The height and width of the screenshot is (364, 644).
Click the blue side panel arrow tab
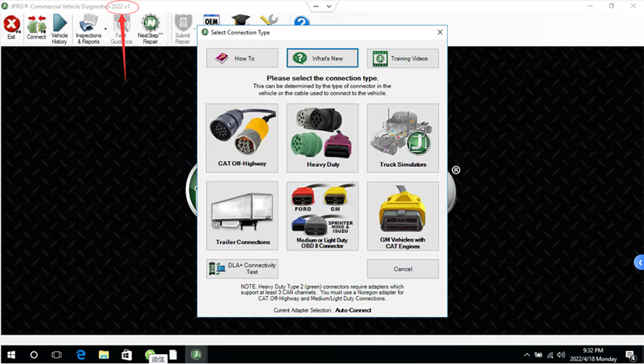pyautogui.click(x=640, y=262)
